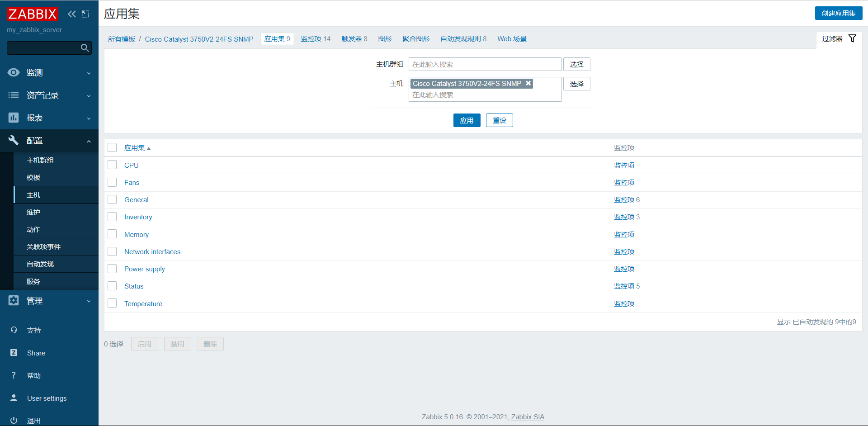Viewport: 868px width, 426px height.
Task: Expand the 管理 menu chevron
Action: [x=89, y=301]
